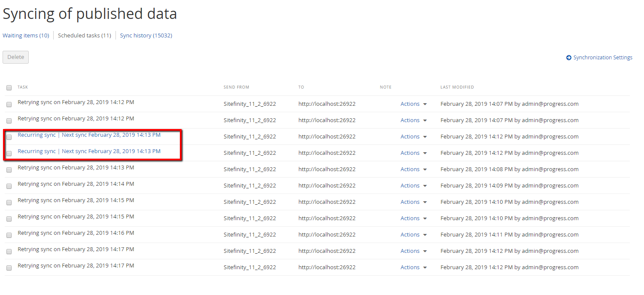Open Actions dropdown for Retrying sync 14:13 PM

(x=413, y=169)
